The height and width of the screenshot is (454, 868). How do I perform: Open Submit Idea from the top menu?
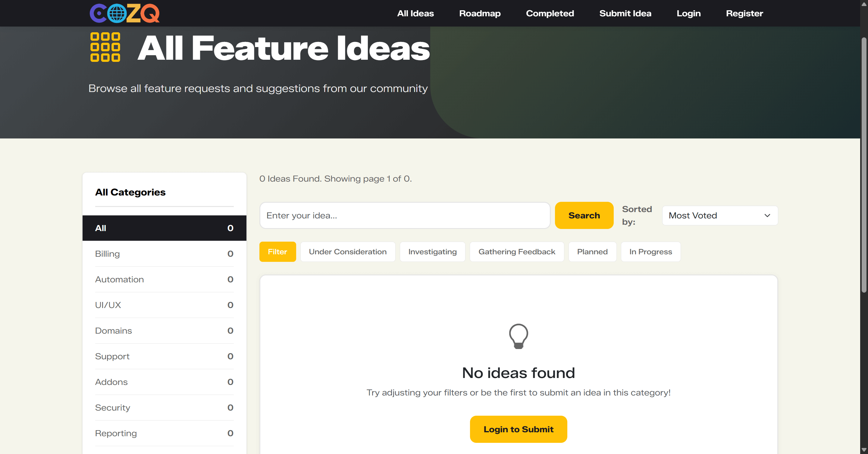click(x=625, y=14)
